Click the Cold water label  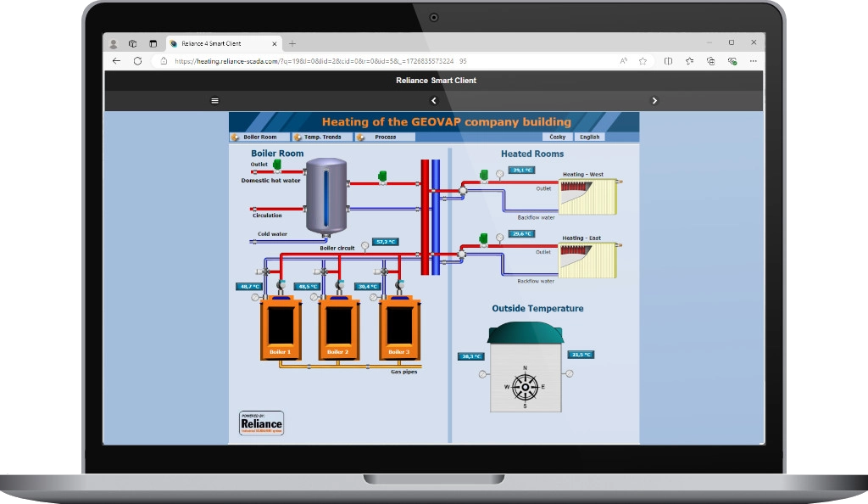(272, 233)
